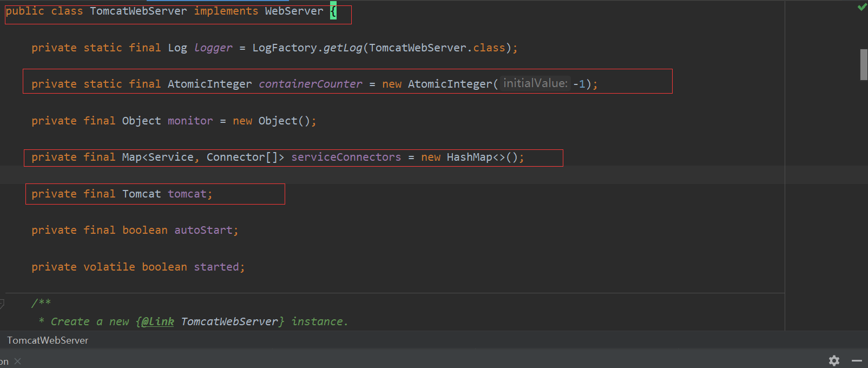The image size is (868, 368).
Task: Click the logger field name
Action: click(x=213, y=48)
